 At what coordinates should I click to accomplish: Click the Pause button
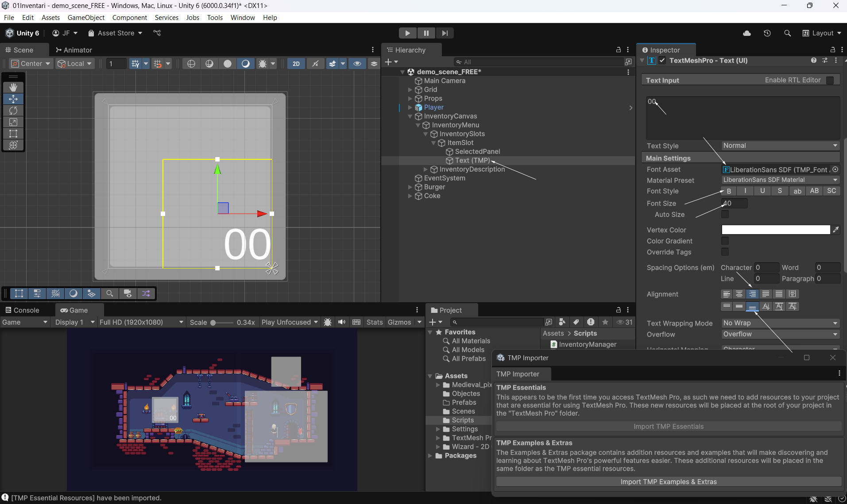tap(426, 33)
